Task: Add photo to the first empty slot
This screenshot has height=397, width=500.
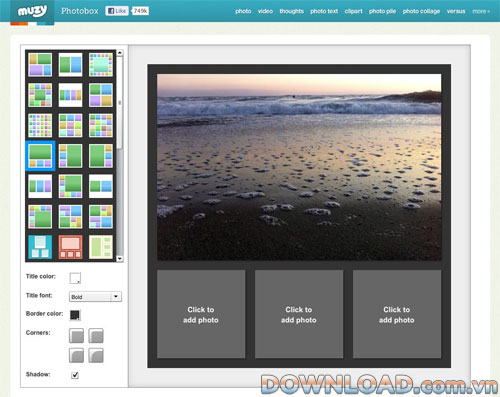Action: 201,314
